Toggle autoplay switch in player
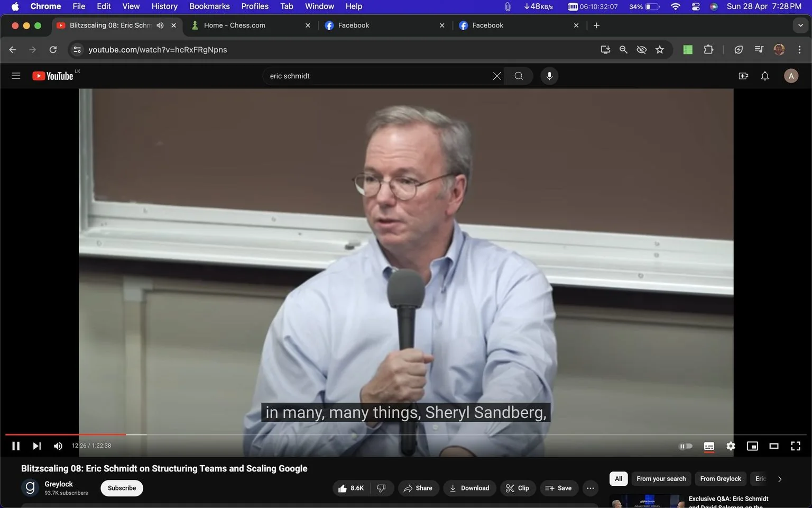The width and height of the screenshot is (812, 508). (x=686, y=446)
